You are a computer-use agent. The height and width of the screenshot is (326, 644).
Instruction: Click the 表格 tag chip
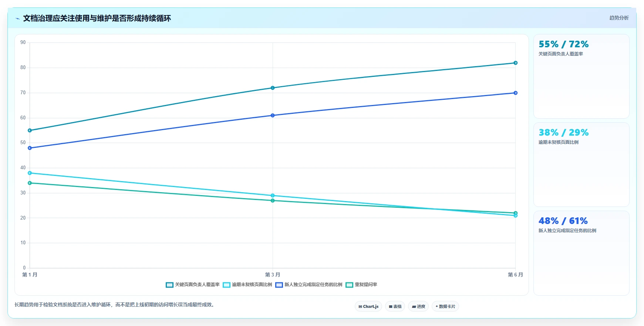pyautogui.click(x=395, y=306)
